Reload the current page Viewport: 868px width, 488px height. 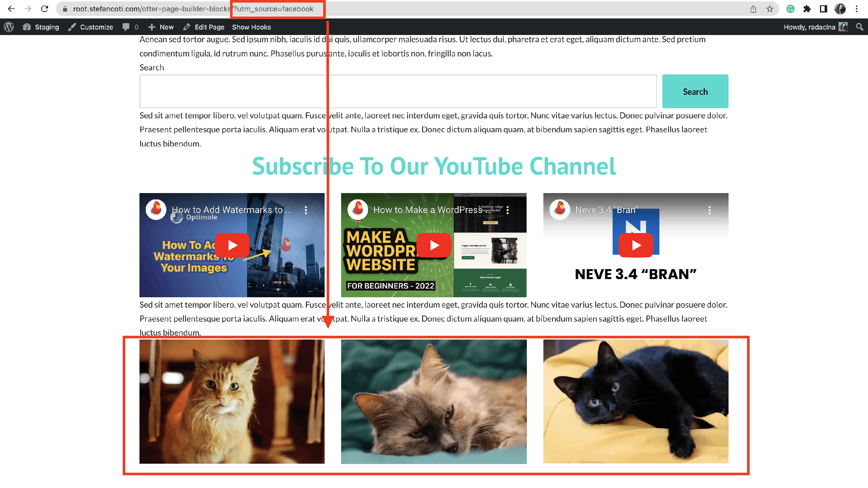click(x=45, y=9)
